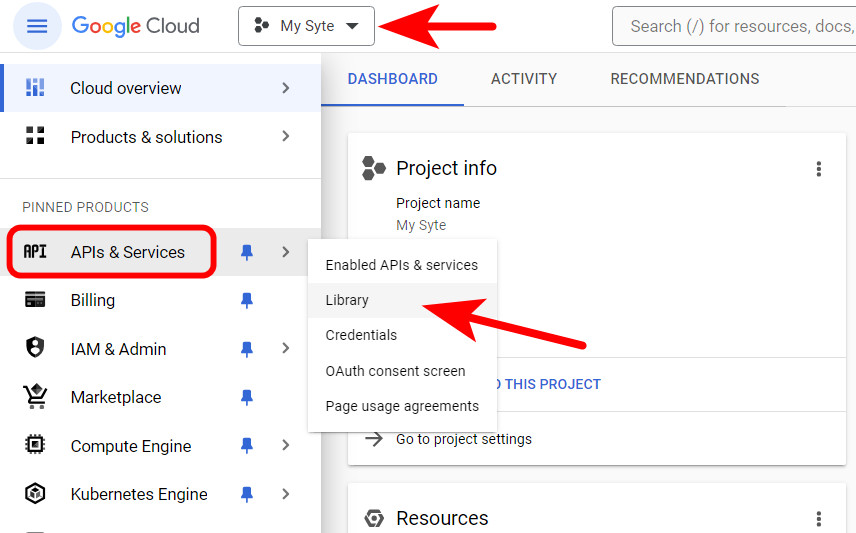This screenshot has height=533, width=856.
Task: Open the Project info three-dot options menu
Action: click(818, 169)
